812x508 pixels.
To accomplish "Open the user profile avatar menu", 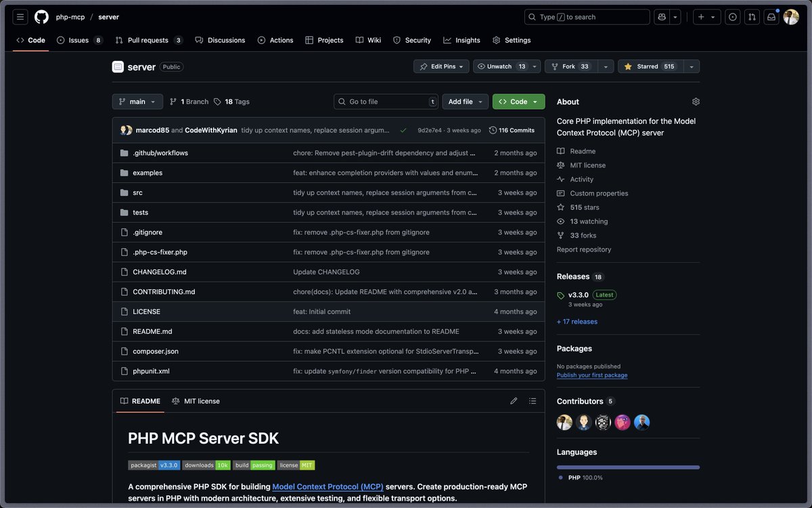I will 791,17.
